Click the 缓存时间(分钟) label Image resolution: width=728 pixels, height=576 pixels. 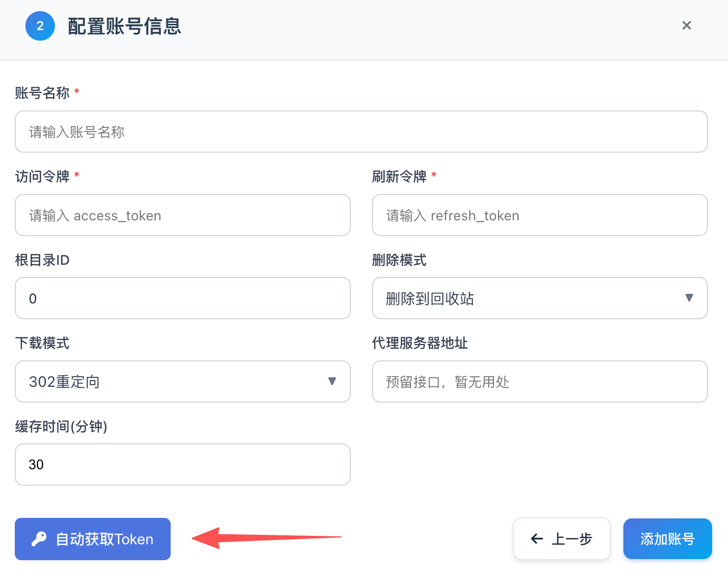click(x=61, y=426)
